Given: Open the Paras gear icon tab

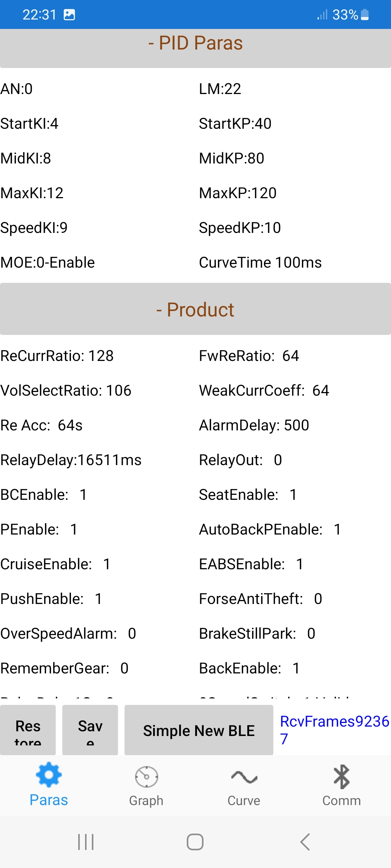Looking at the screenshot, I should [x=49, y=775].
